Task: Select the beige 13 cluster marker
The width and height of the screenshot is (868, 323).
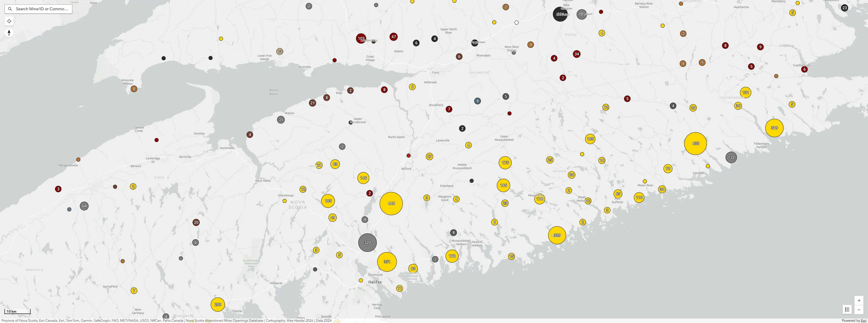Action: point(280,51)
